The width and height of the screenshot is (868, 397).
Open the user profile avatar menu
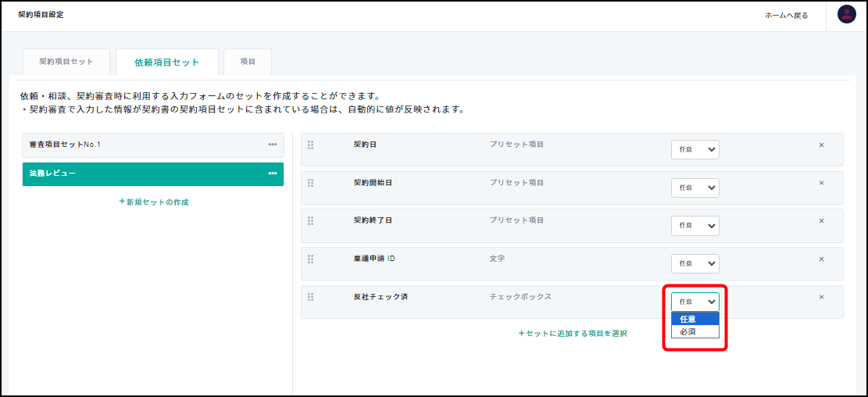(846, 14)
